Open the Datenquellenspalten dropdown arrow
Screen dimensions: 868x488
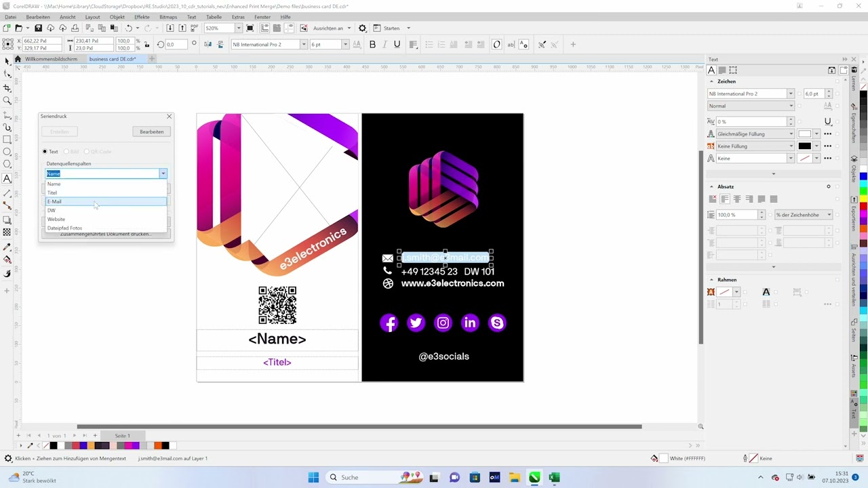tap(163, 174)
